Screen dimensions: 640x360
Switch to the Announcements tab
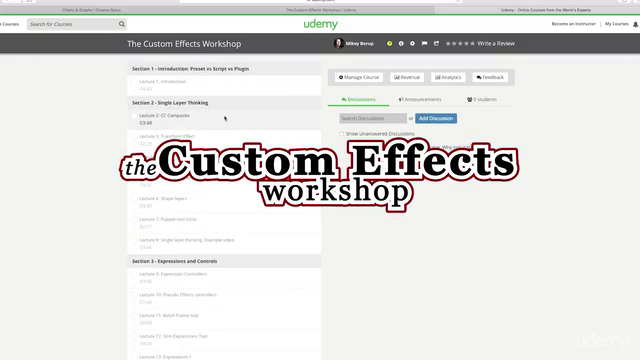click(x=420, y=99)
